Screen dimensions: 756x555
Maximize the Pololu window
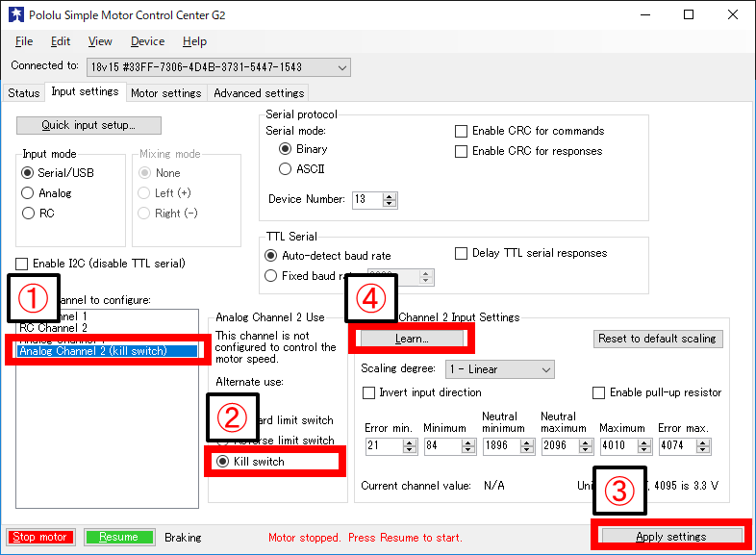click(x=689, y=15)
